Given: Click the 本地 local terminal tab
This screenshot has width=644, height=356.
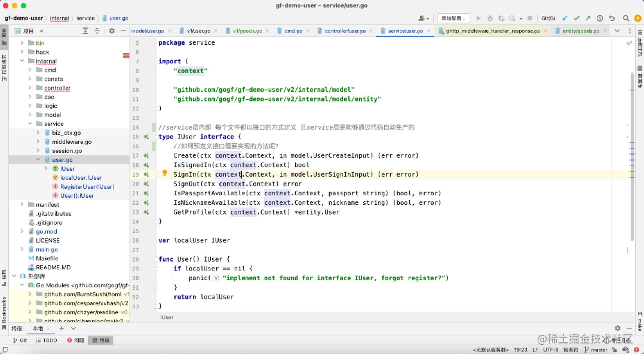Looking at the screenshot, I should point(38,328).
